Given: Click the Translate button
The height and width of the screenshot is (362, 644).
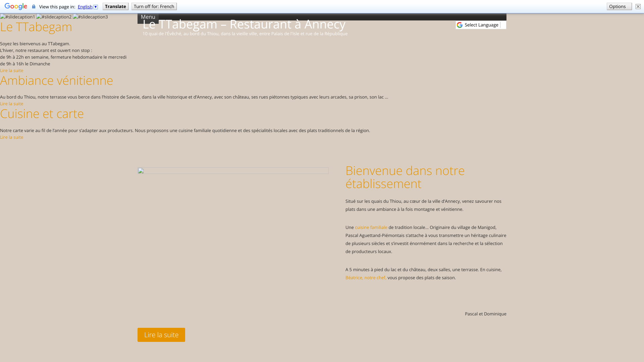Looking at the screenshot, I should tap(115, 6).
